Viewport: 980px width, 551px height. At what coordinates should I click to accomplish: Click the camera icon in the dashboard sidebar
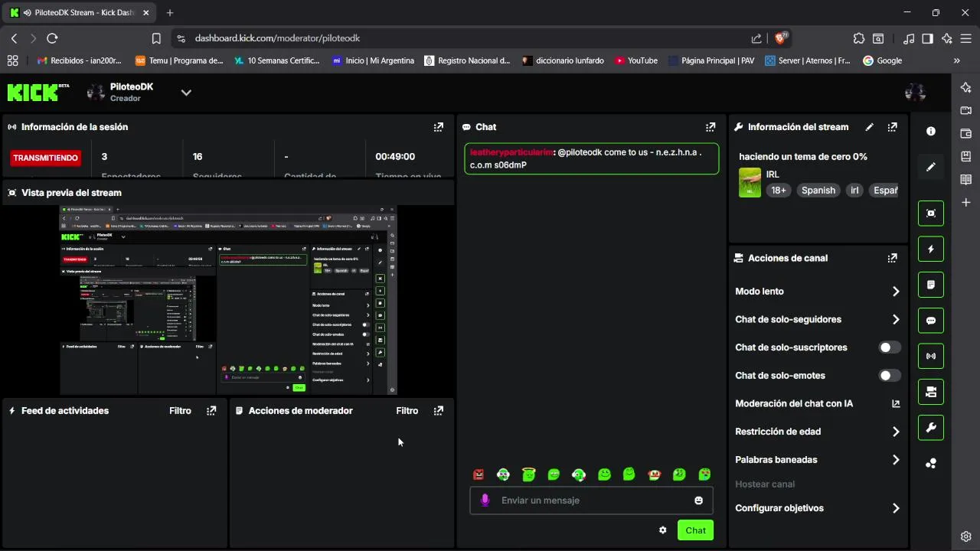point(931,392)
